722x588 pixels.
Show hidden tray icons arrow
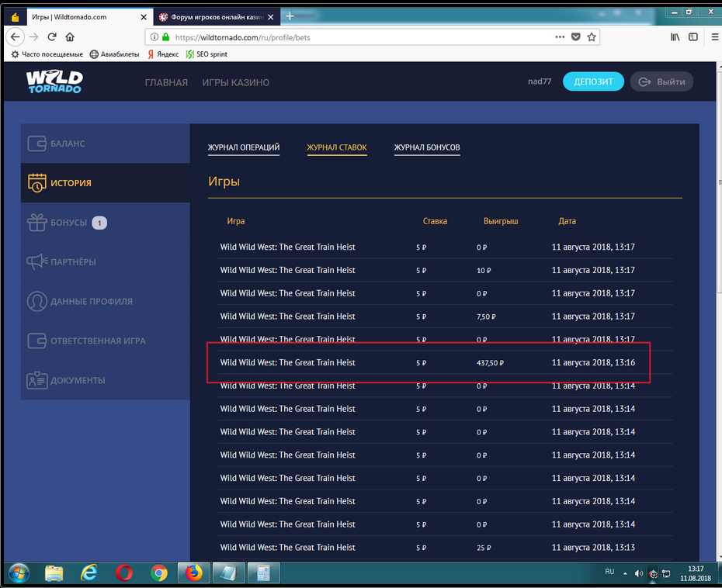625,574
